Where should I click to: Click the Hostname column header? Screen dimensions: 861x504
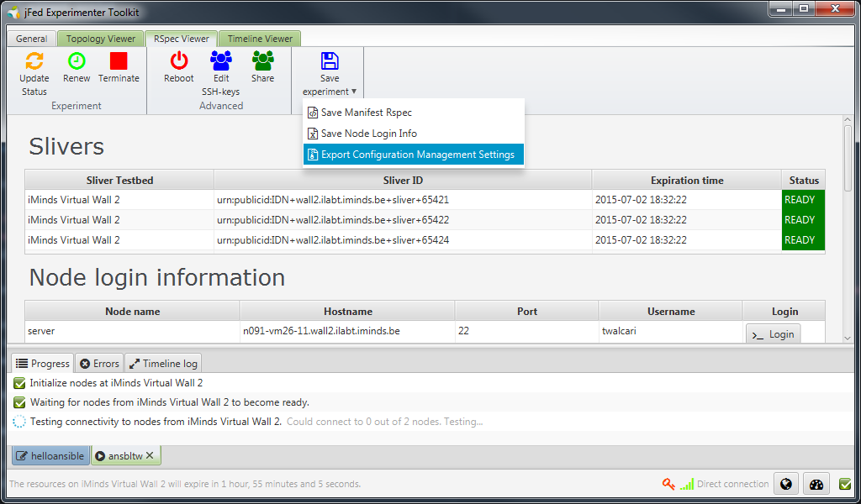coord(347,311)
